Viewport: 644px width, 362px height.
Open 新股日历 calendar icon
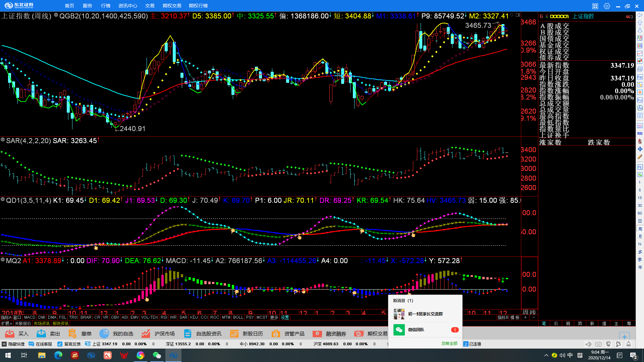(234, 334)
